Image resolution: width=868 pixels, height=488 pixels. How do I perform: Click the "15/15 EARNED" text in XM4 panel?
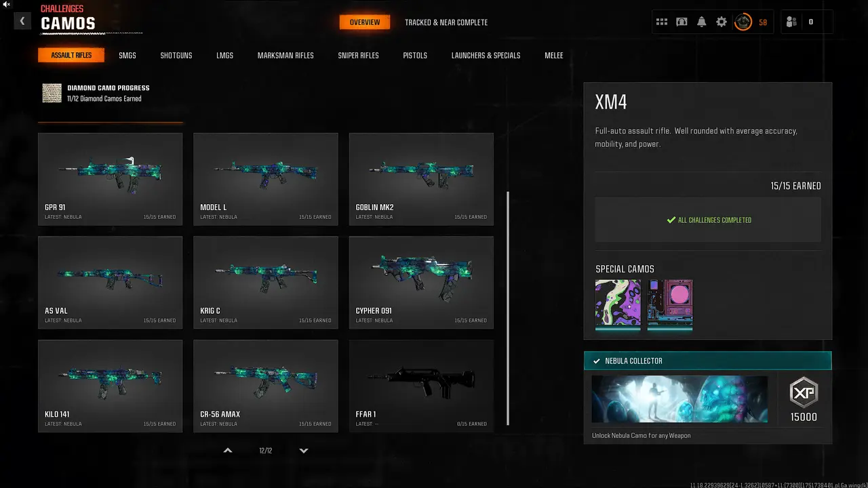(796, 186)
